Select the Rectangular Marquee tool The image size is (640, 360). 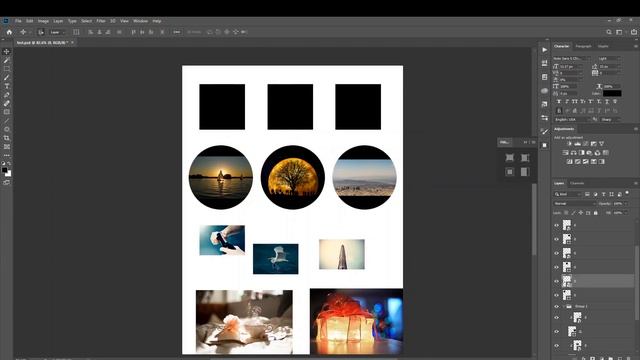[7, 69]
